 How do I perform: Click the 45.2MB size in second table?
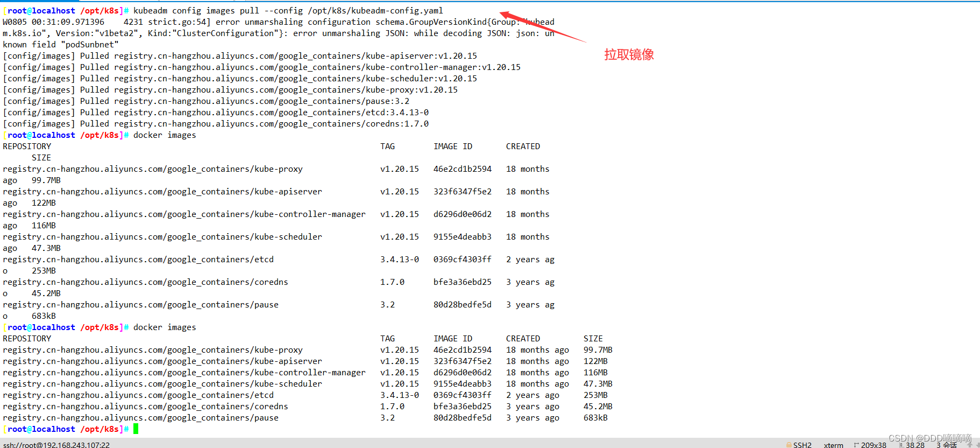click(598, 406)
